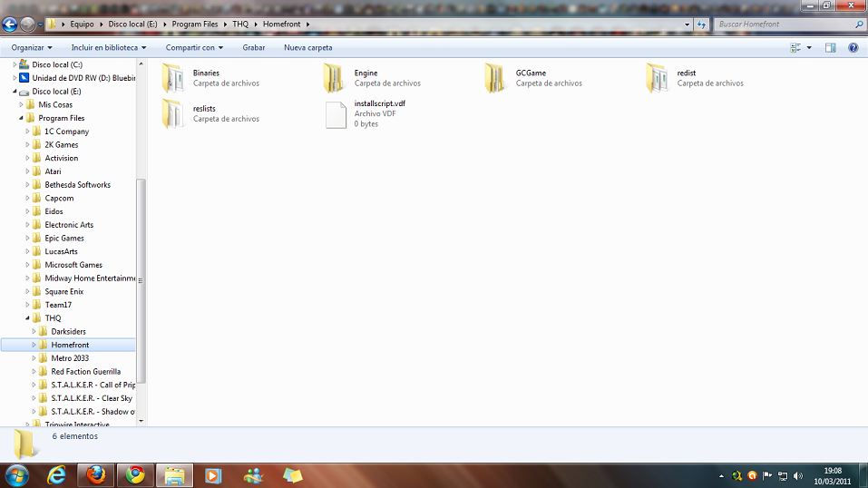Open Windows Live Messenger taskbar icon

(253, 476)
